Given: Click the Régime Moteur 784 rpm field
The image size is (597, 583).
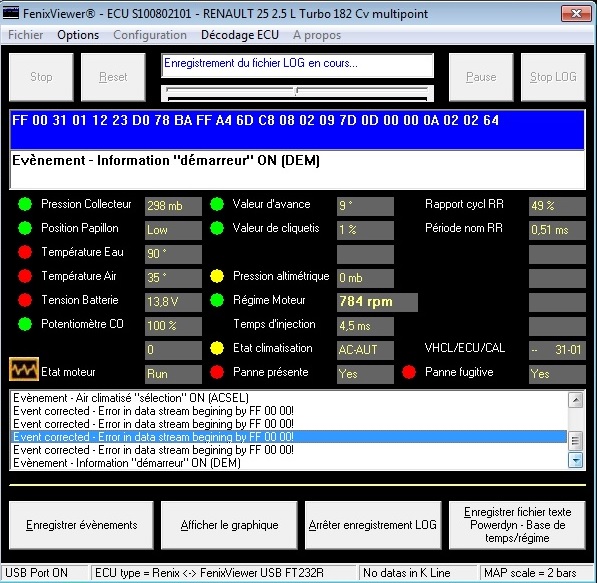Looking at the screenshot, I should [x=377, y=302].
